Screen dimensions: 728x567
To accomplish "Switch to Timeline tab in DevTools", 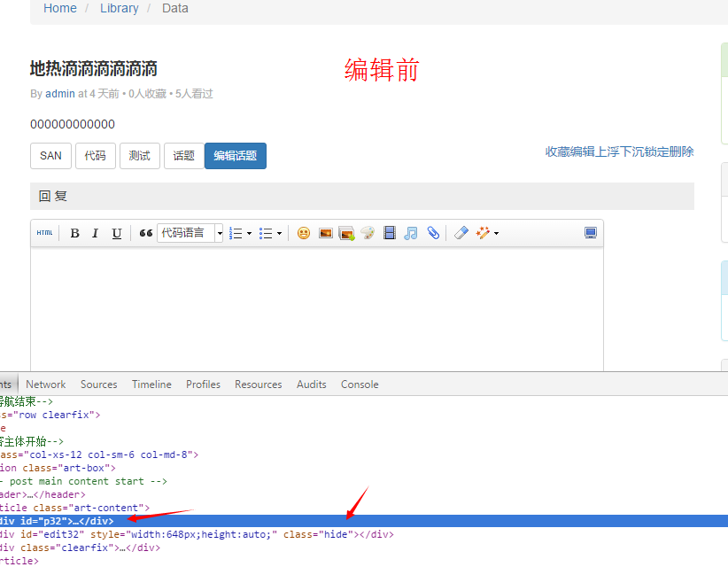I will tap(151, 384).
